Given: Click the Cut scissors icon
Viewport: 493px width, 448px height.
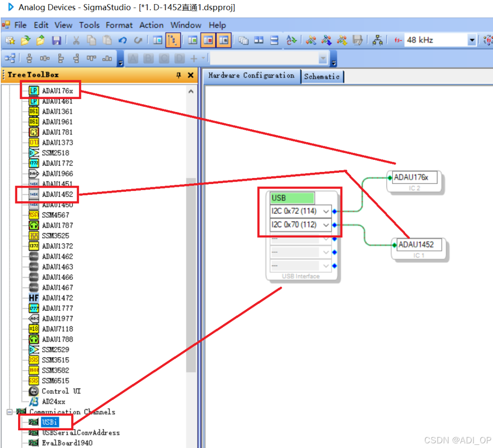Looking at the screenshot, I should point(76,40).
